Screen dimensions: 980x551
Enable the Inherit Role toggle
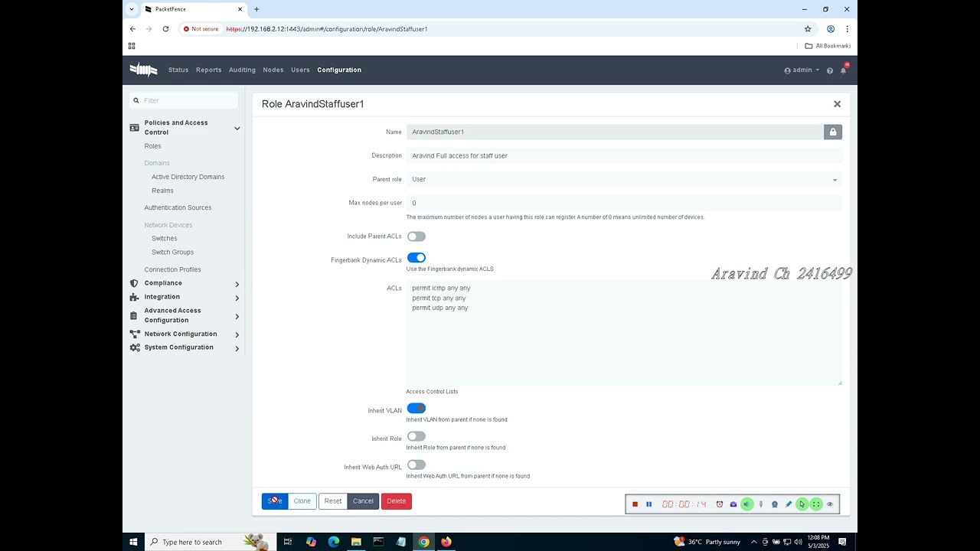[416, 436]
